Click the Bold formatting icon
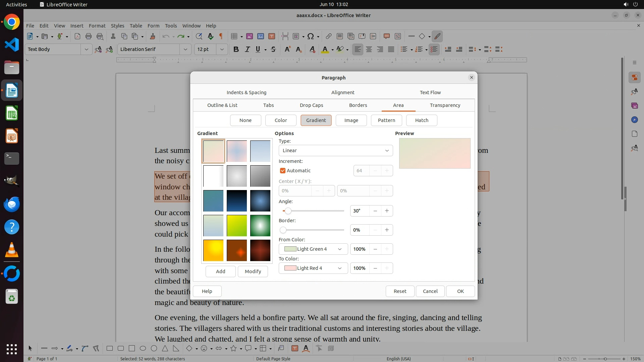Screen dimensions: 644x362 [236, 49]
